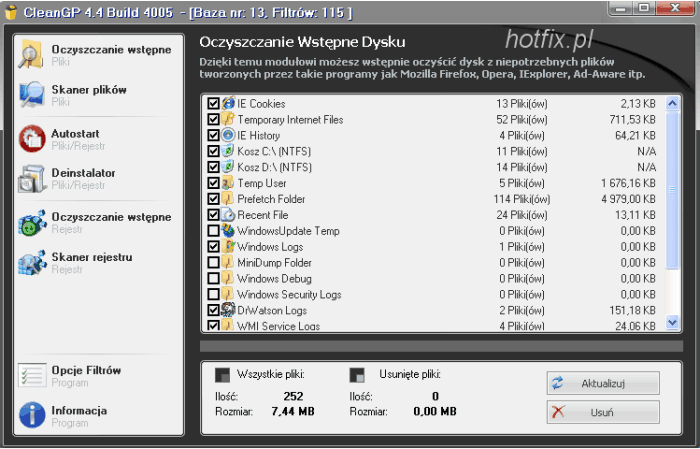Open Opcje Filtrów checklist icon
700x449 pixels.
(x=32, y=375)
